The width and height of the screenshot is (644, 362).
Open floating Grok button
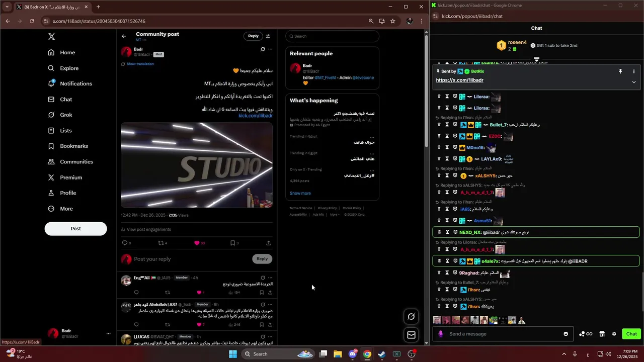click(x=411, y=316)
